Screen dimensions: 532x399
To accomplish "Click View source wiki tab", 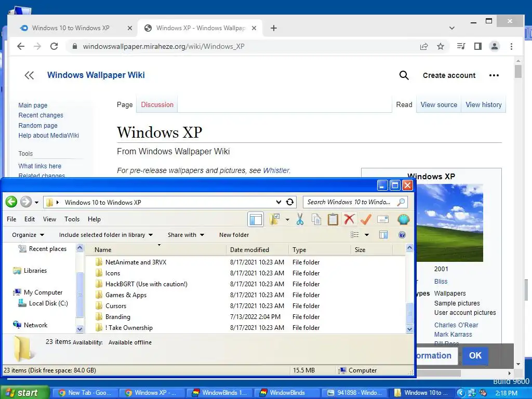I will click(x=438, y=104).
